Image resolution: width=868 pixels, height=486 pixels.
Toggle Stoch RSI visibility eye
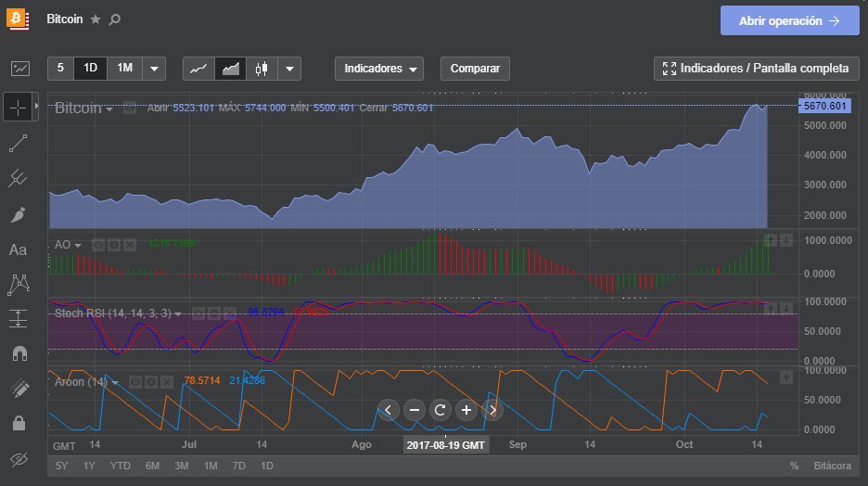pos(198,313)
